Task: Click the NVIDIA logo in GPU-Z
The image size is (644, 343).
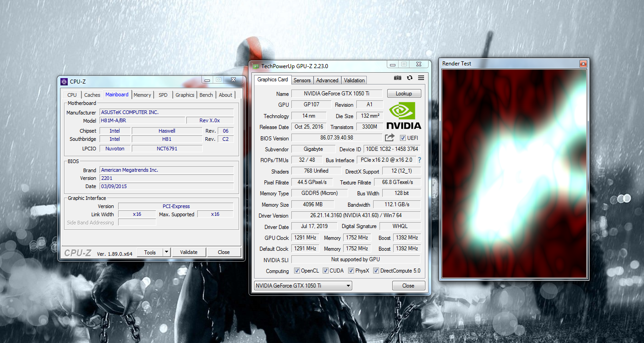Action: (x=404, y=116)
